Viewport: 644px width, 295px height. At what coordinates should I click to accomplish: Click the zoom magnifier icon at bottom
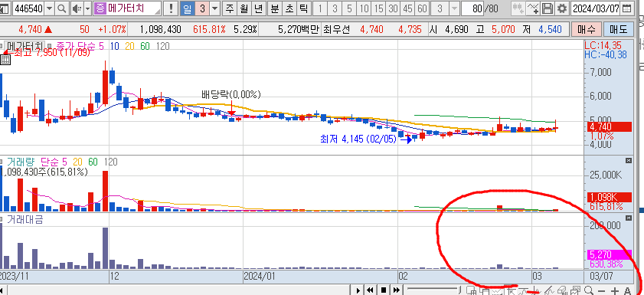point(588,290)
